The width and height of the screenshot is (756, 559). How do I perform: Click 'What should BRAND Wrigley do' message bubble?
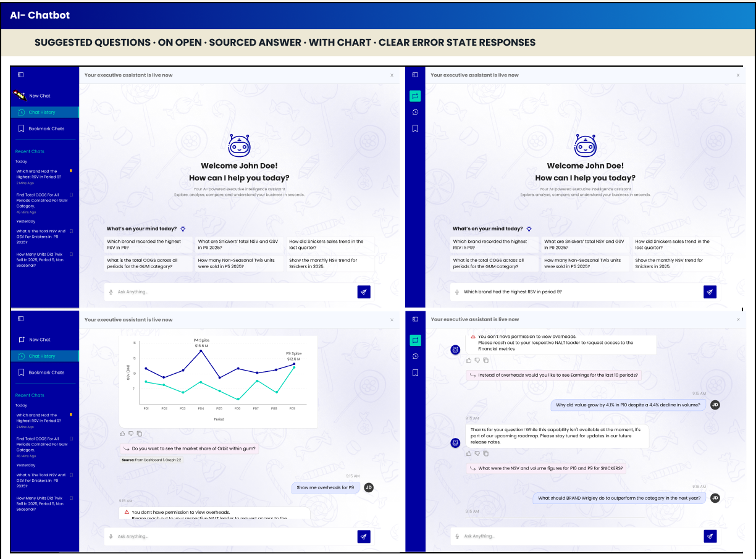(619, 498)
